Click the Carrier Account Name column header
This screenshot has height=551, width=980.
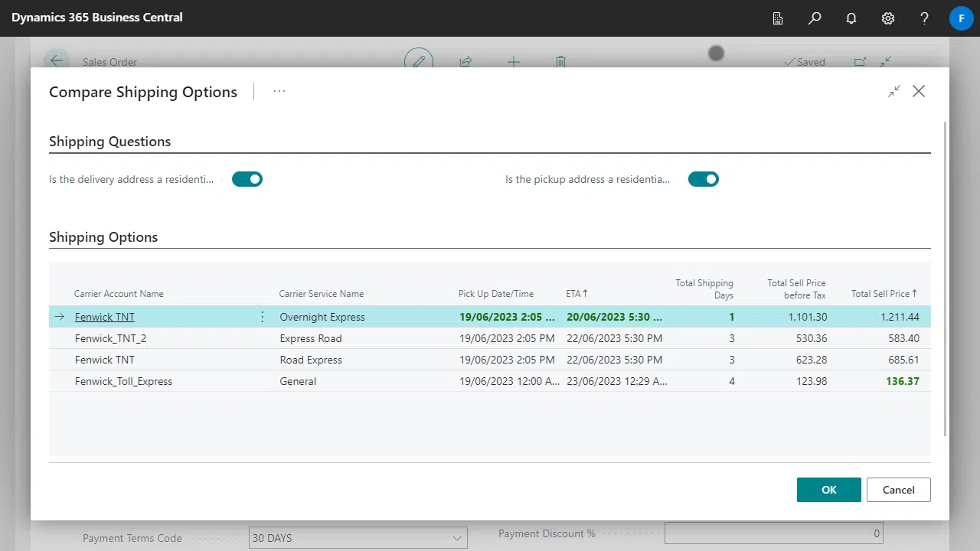(119, 294)
